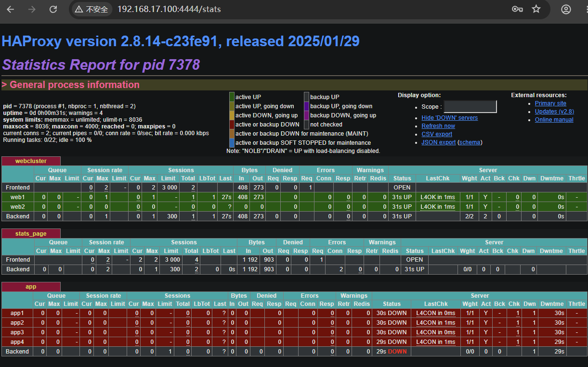Click the HAProxy version heading

(x=181, y=41)
